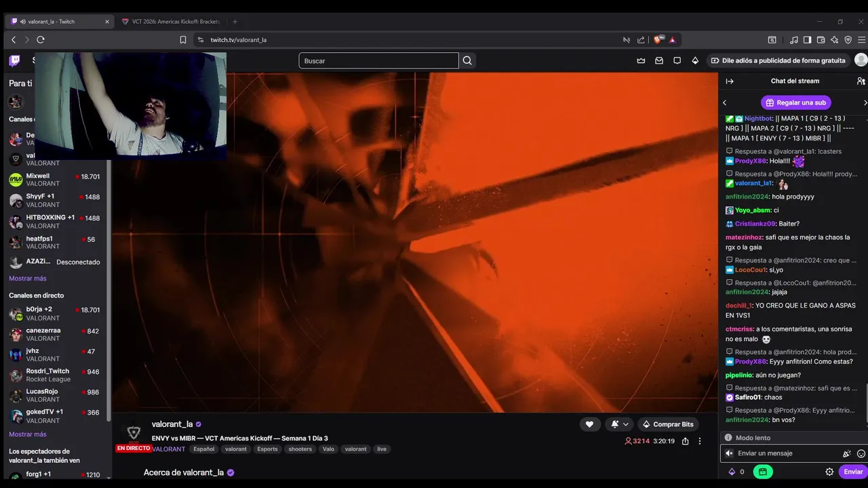Focus the 'Buscar' search field
The height and width of the screenshot is (488, 868).
click(x=378, y=61)
